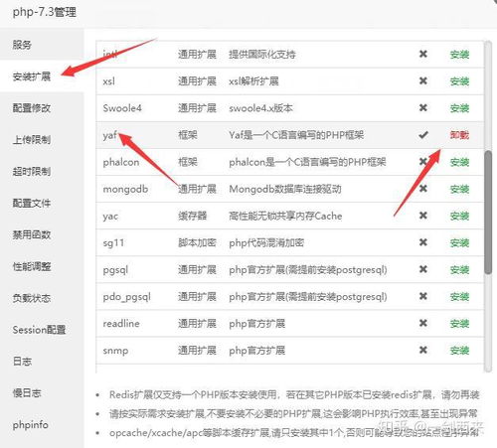
Task: Install the pgsql extension
Action: tap(459, 270)
